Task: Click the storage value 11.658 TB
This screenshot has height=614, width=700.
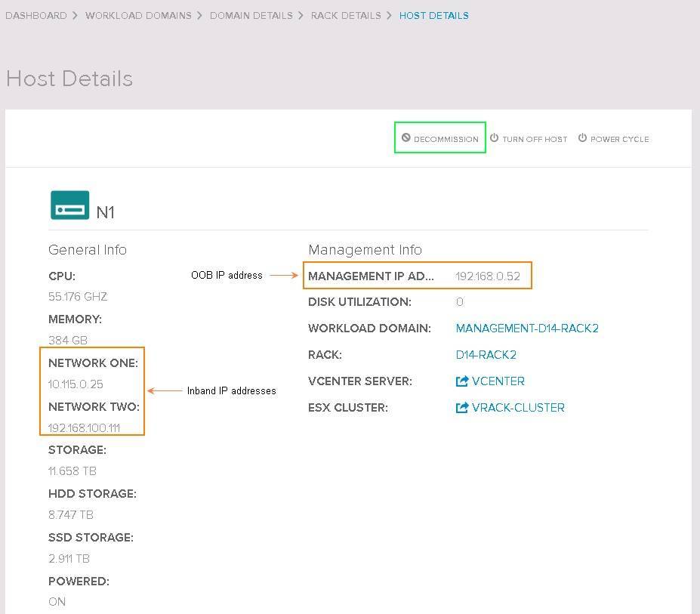Action: tap(72, 471)
